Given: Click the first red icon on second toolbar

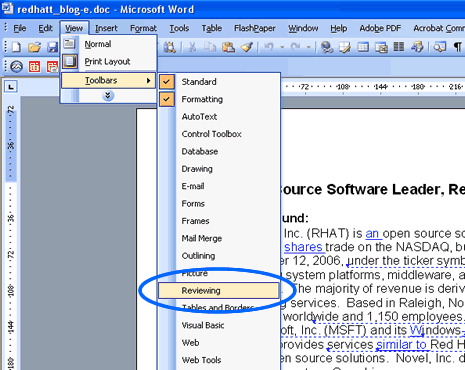Looking at the screenshot, I should point(34,66).
